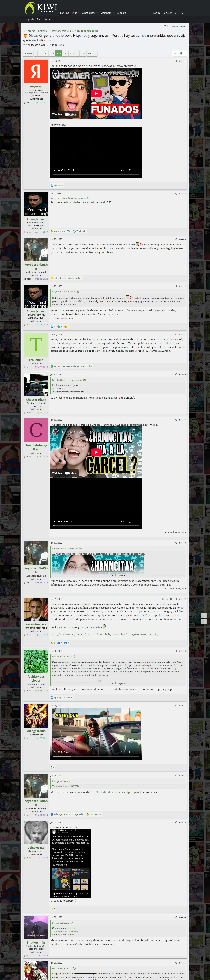Image resolution: width=210 pixels, height=980 pixels.
Task: Jump to GreaterHacaryguaspear's quoted post arrow
Action: pos(84,380)
